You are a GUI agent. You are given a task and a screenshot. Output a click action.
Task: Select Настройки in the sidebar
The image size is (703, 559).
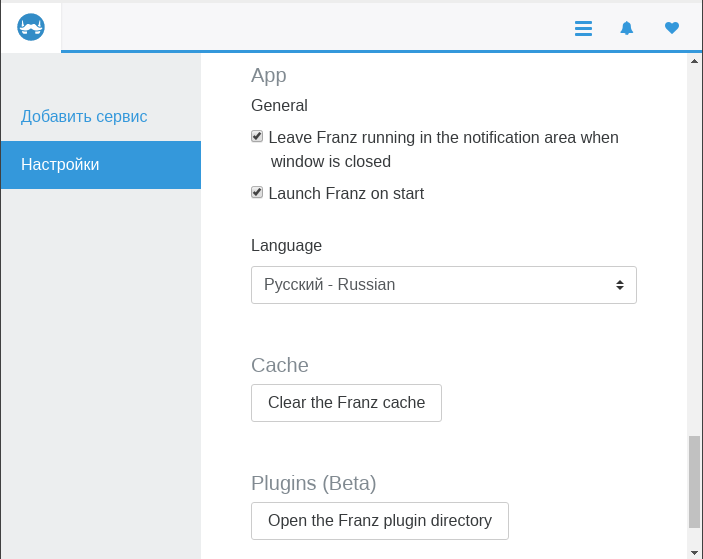point(101,165)
